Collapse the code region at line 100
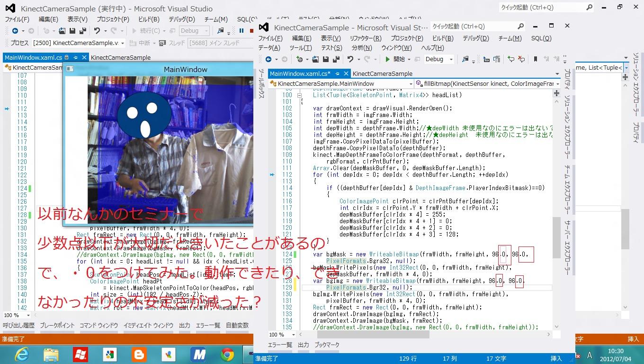 [299, 95]
